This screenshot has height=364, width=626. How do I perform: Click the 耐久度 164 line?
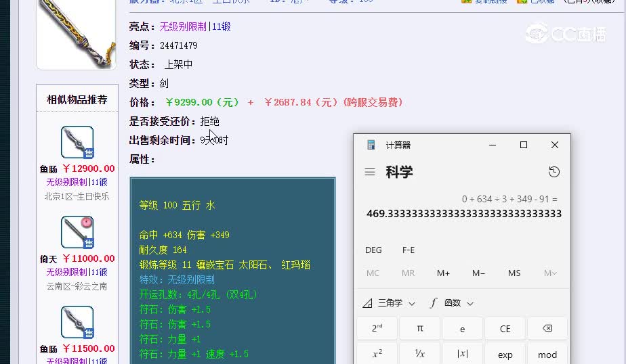tap(163, 250)
